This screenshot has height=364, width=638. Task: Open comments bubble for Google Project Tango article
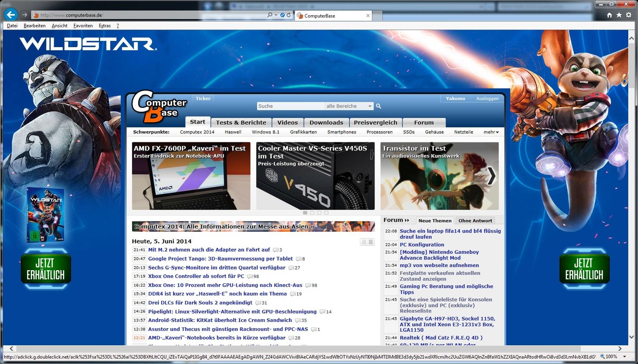(x=299, y=259)
